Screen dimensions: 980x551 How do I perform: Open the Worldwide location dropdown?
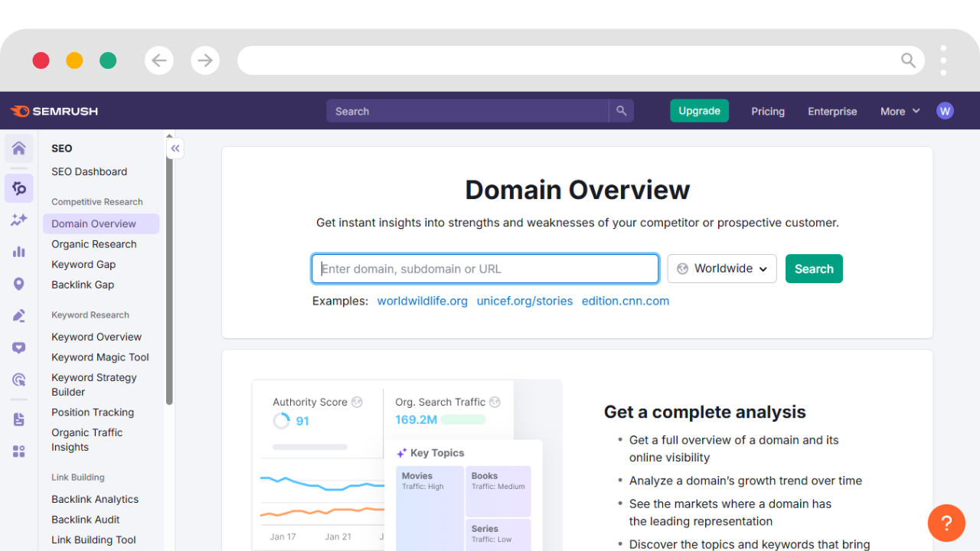click(722, 269)
